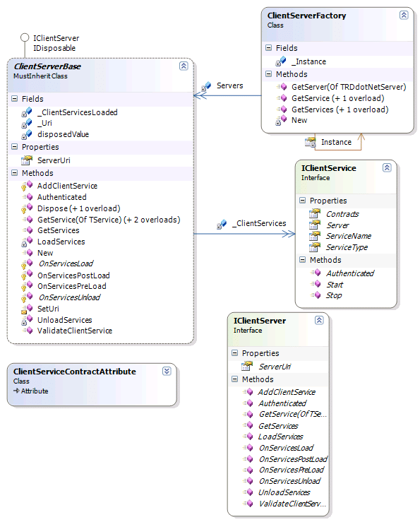Click the AddClientService method icon in ClientServerBase

[27, 186]
